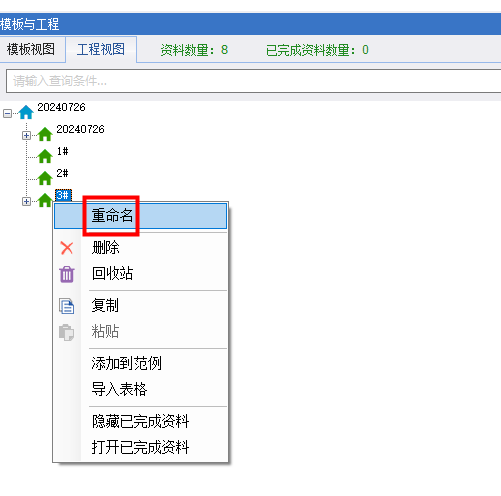Expand the child 20240726 node
This screenshot has height=496, width=501.
[x=26, y=135]
